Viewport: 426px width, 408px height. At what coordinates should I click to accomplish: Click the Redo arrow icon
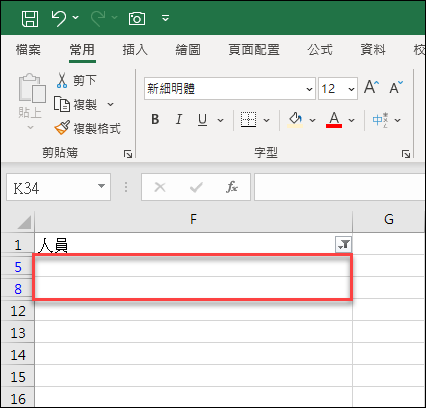98,18
